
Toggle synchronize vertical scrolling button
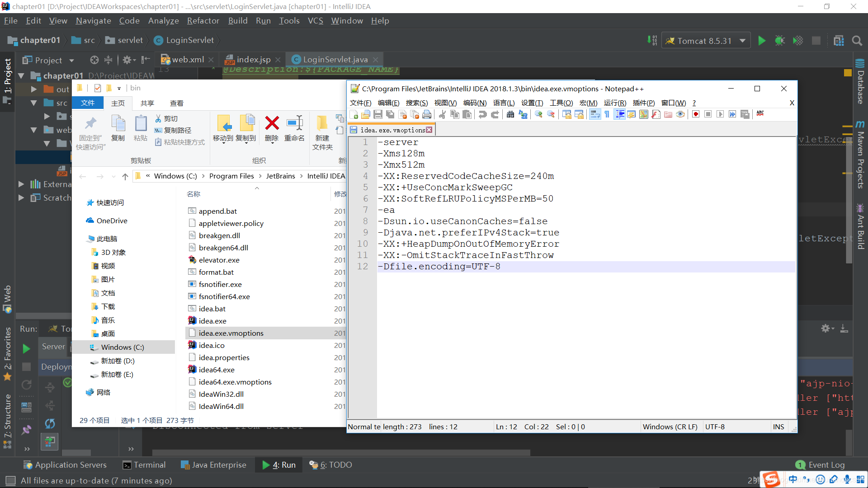pos(567,114)
